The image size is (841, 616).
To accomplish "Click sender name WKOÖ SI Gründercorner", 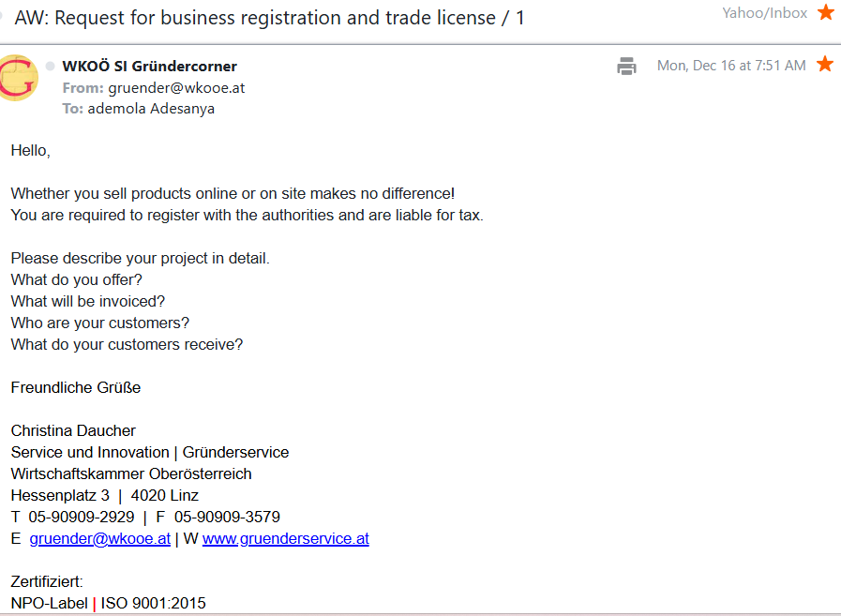I will click(x=149, y=66).
